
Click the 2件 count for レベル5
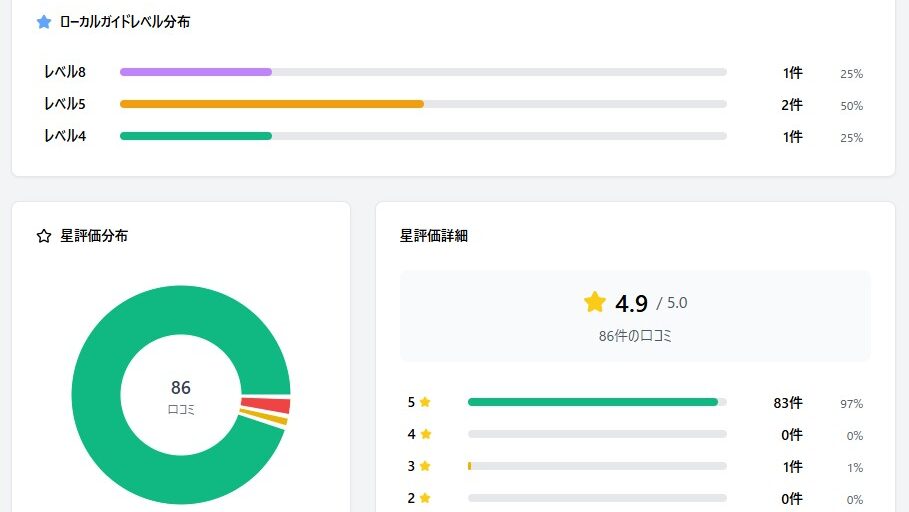pyautogui.click(x=792, y=105)
